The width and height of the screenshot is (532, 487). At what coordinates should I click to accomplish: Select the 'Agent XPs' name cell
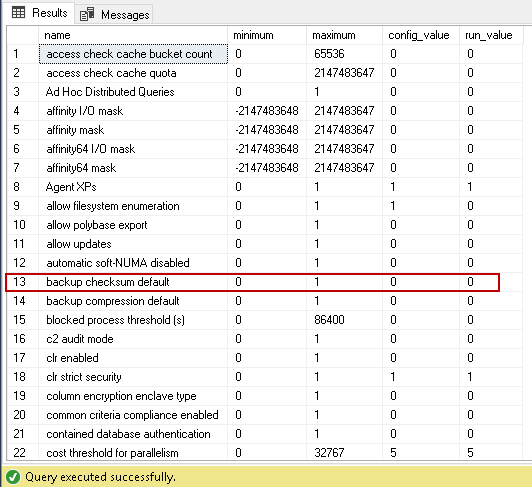(x=133, y=187)
